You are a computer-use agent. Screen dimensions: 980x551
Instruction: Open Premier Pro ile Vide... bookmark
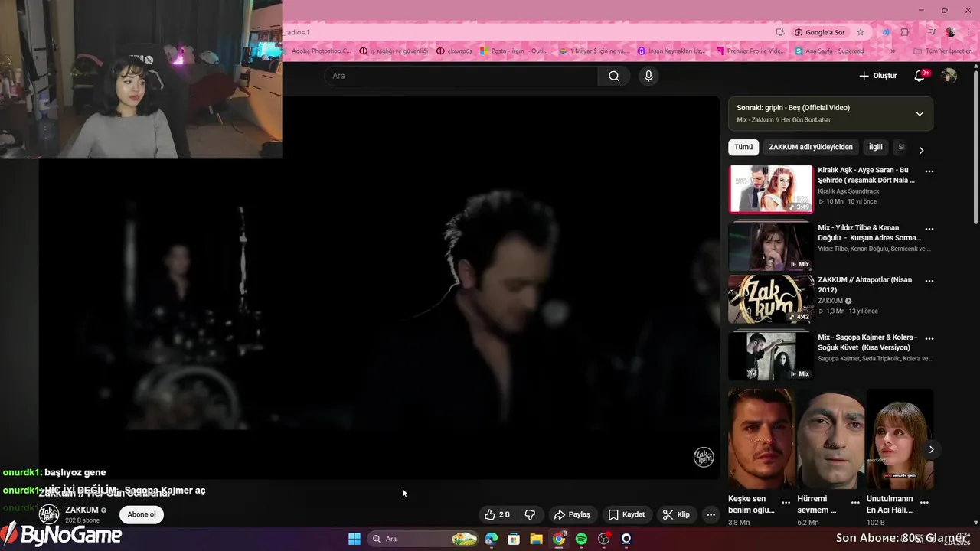click(751, 51)
